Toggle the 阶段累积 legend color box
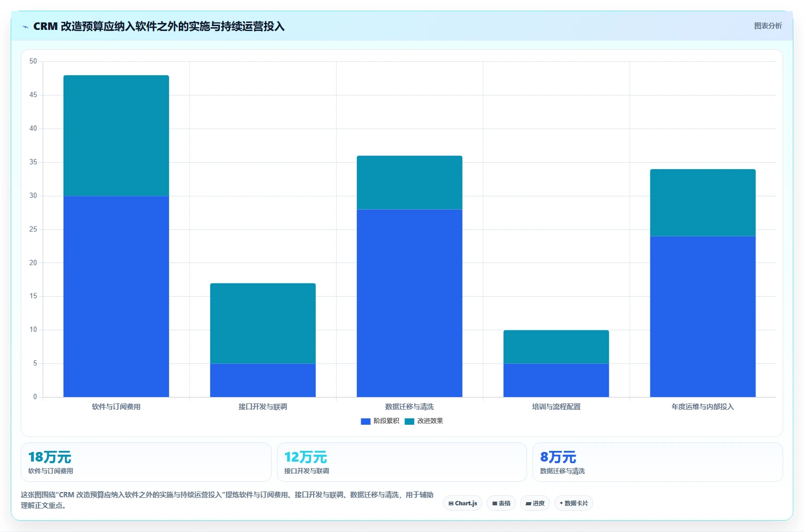Image resolution: width=804 pixels, height=532 pixels. click(x=365, y=421)
